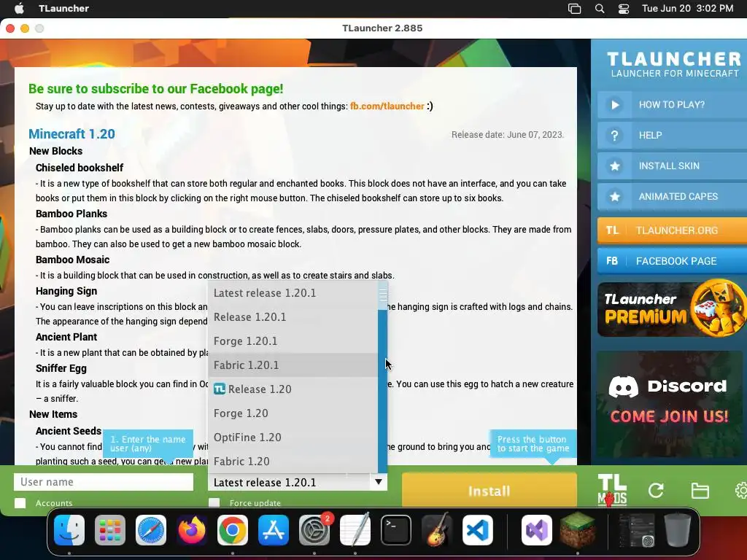Open Spotlight search in menu bar
This screenshot has height=560, width=747.
(600, 9)
